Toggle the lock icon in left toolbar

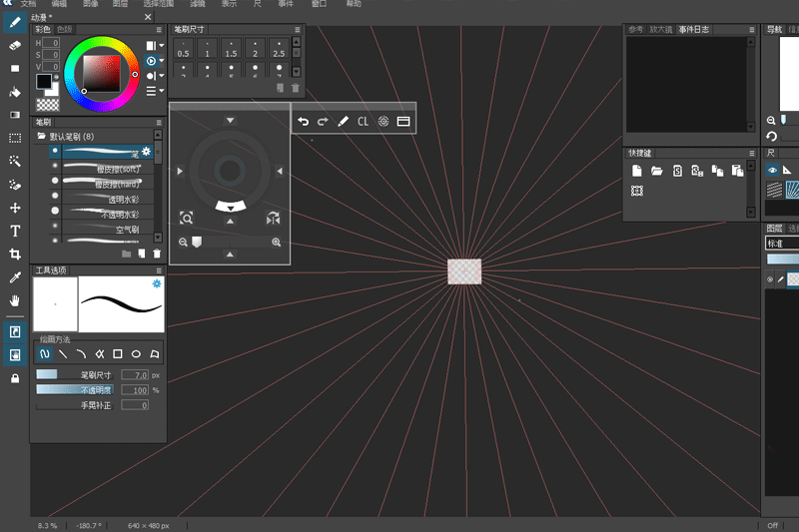point(15,378)
